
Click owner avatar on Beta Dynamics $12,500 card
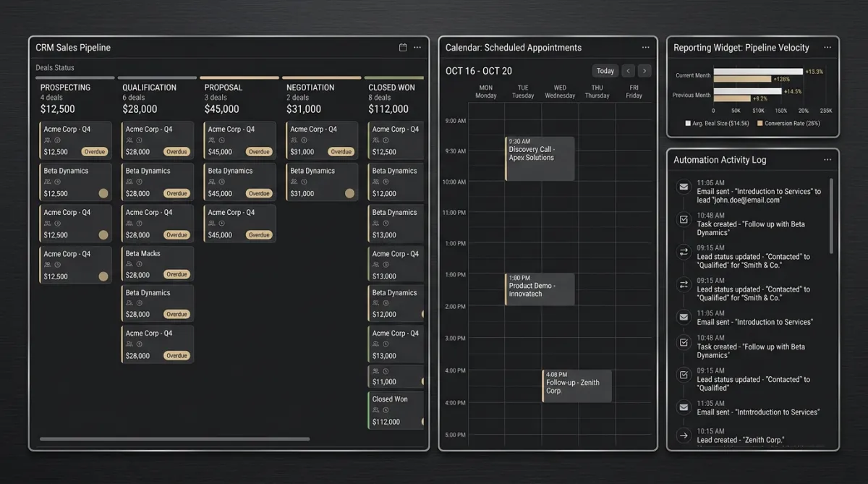103,193
